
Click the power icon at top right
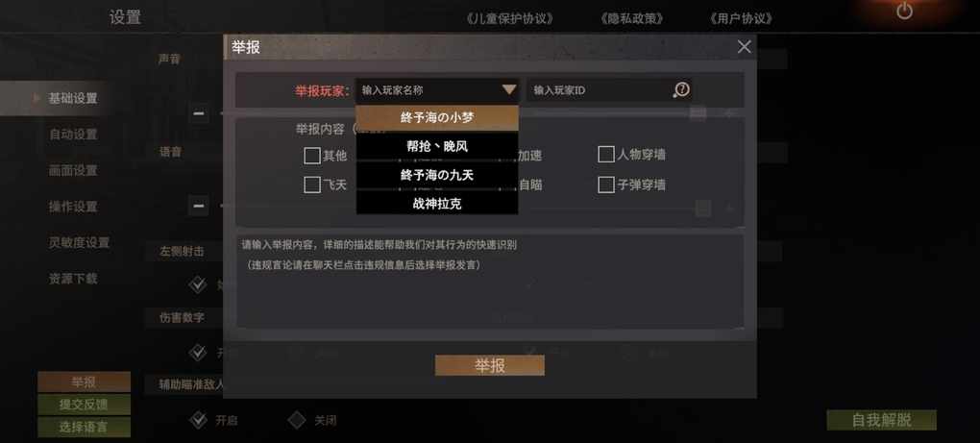(904, 12)
